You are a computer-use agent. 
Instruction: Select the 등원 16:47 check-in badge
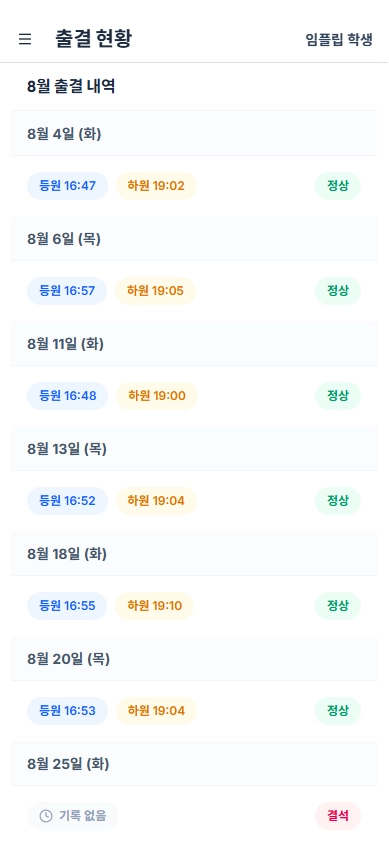(68, 186)
